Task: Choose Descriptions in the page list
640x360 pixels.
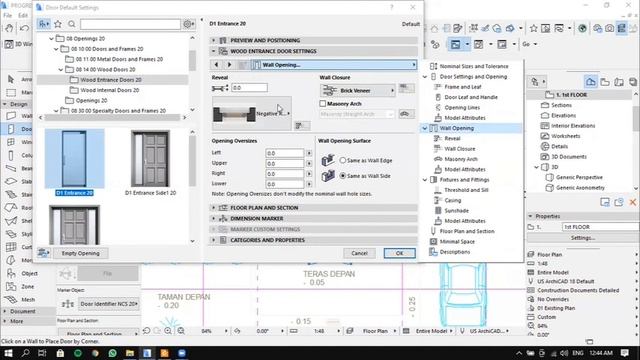Action: 455,252
